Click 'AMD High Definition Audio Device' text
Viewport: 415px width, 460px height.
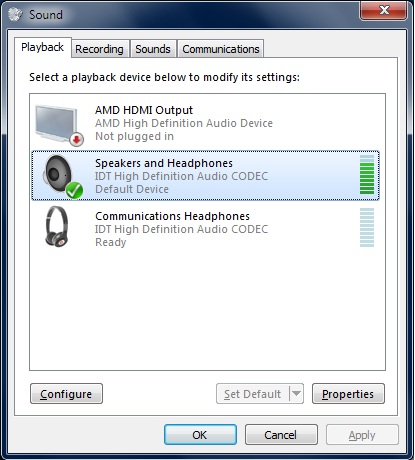tap(184, 123)
